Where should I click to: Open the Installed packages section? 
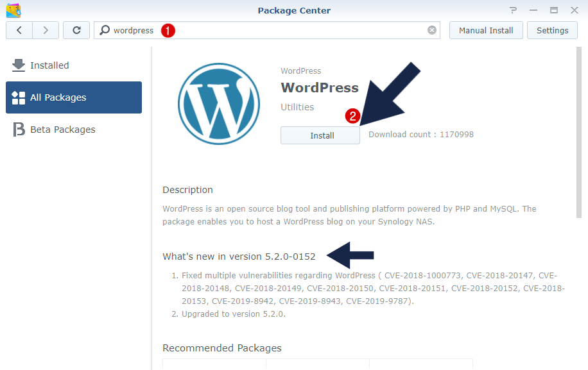(74, 65)
